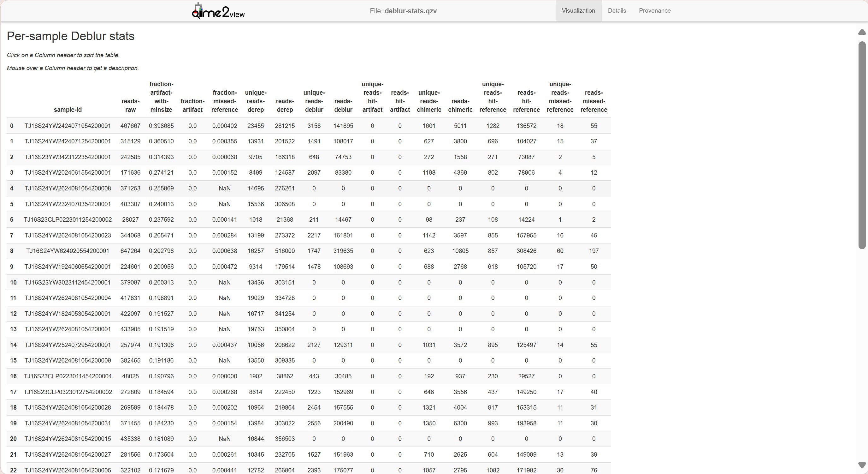Click the deblur-stats.qzv file name
The width and height of the screenshot is (868, 474).
coord(410,11)
